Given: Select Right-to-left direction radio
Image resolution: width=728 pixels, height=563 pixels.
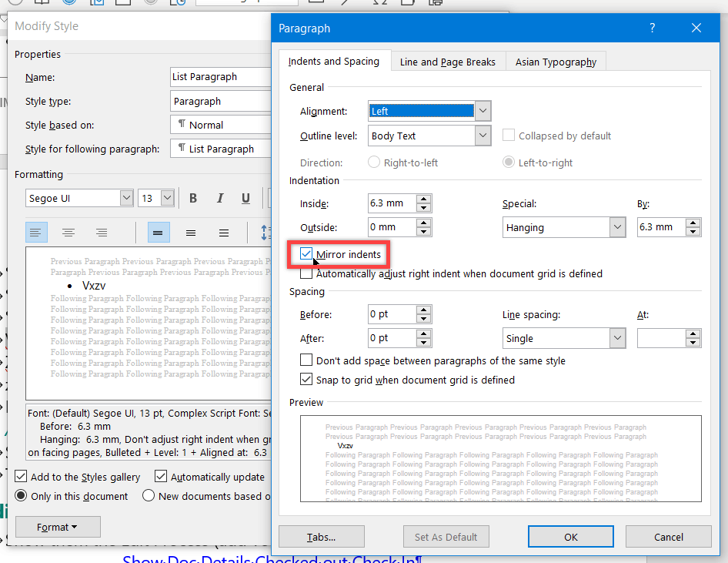Looking at the screenshot, I should point(374,162).
